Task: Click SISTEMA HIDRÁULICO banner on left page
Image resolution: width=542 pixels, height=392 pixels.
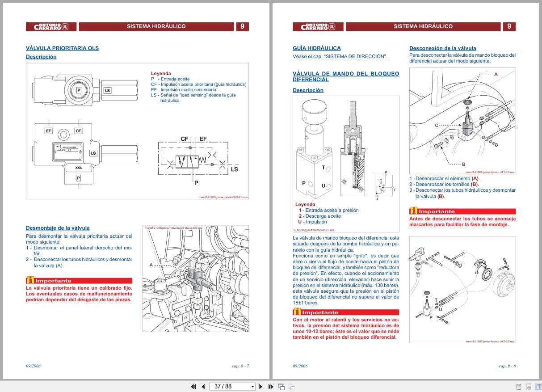Action: (156, 26)
